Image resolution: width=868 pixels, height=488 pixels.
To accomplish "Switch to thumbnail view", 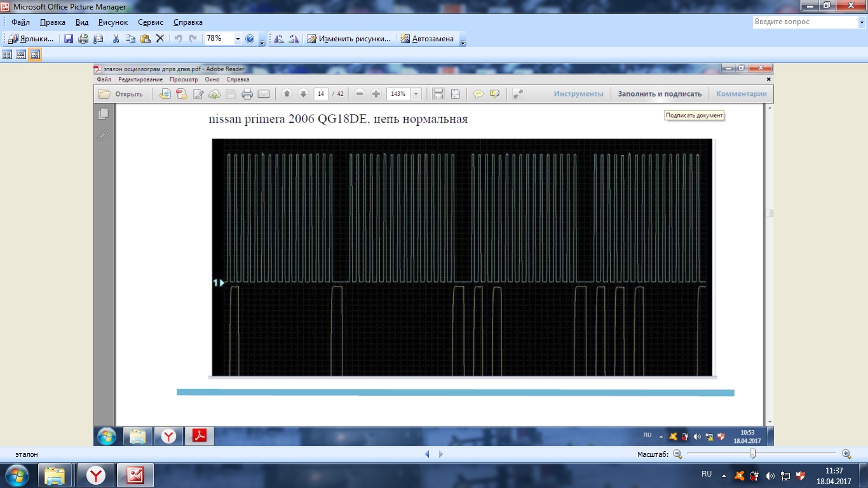I will click(x=8, y=55).
